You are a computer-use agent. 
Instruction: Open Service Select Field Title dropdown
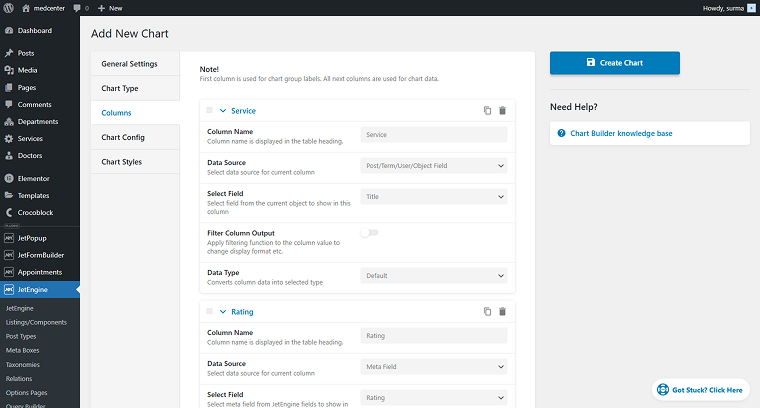pyautogui.click(x=434, y=197)
